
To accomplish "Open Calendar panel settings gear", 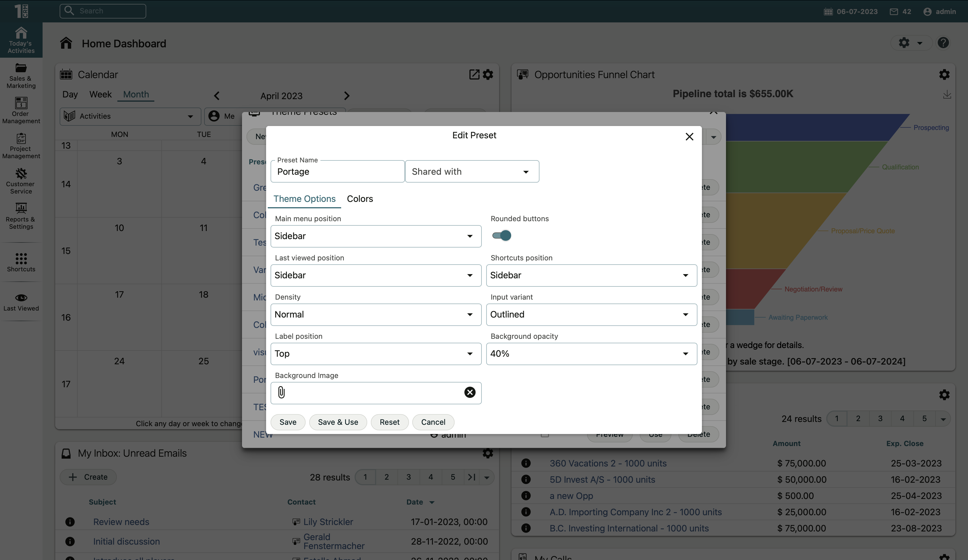I will tap(488, 74).
